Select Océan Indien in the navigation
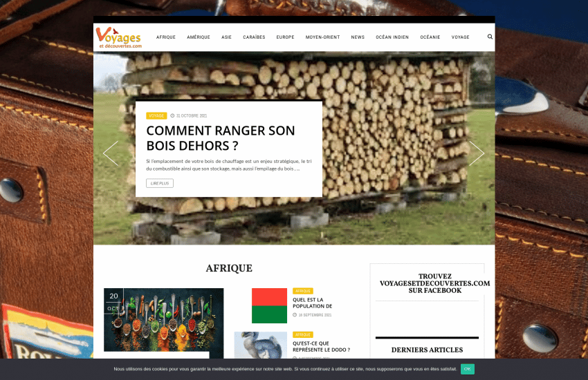Viewport: 588px width, 380px height. (x=392, y=37)
